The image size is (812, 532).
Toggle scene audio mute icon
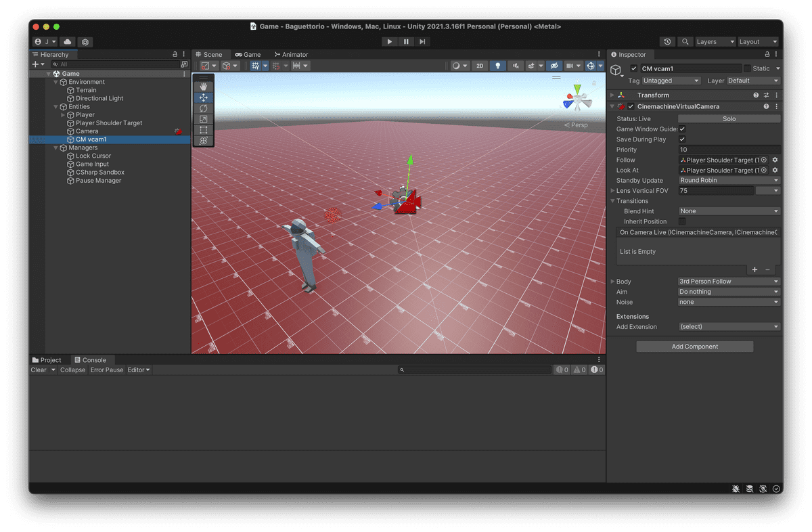[x=516, y=66]
